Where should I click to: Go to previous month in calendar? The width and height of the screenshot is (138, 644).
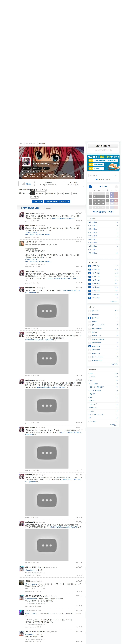point(90,187)
